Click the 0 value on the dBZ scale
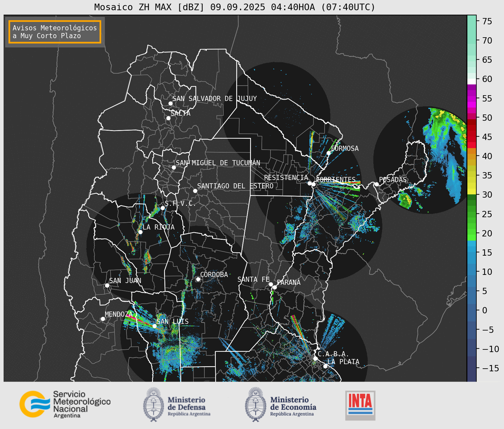This screenshot has height=429, width=504. 484,310
